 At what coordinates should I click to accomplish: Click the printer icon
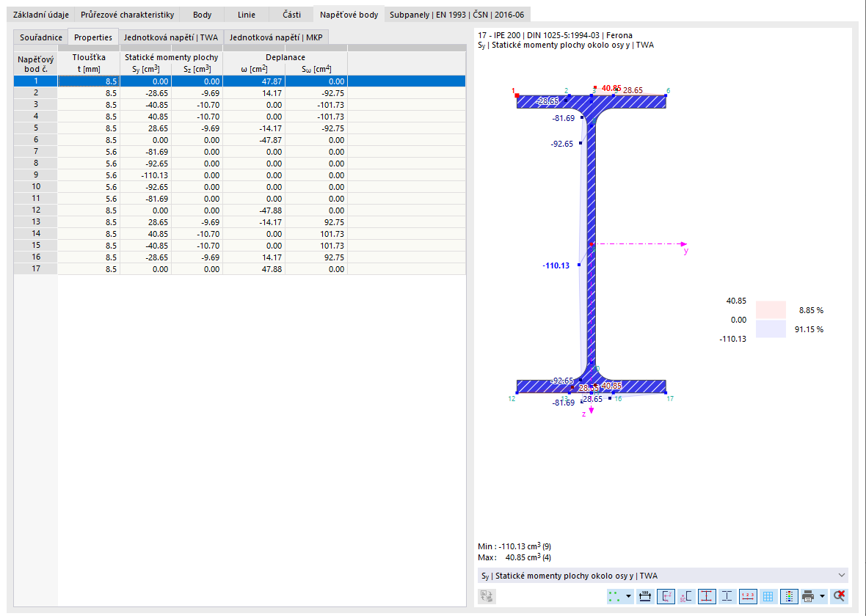tap(808, 596)
